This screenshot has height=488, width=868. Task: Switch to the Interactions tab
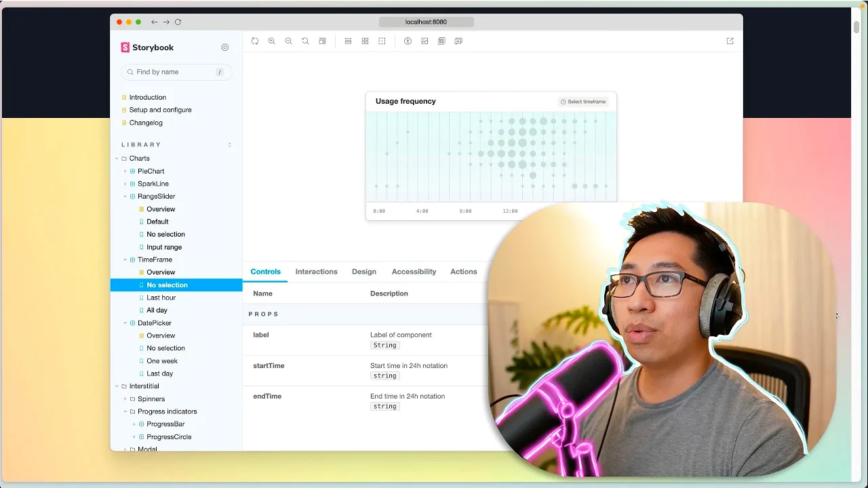tap(316, 272)
